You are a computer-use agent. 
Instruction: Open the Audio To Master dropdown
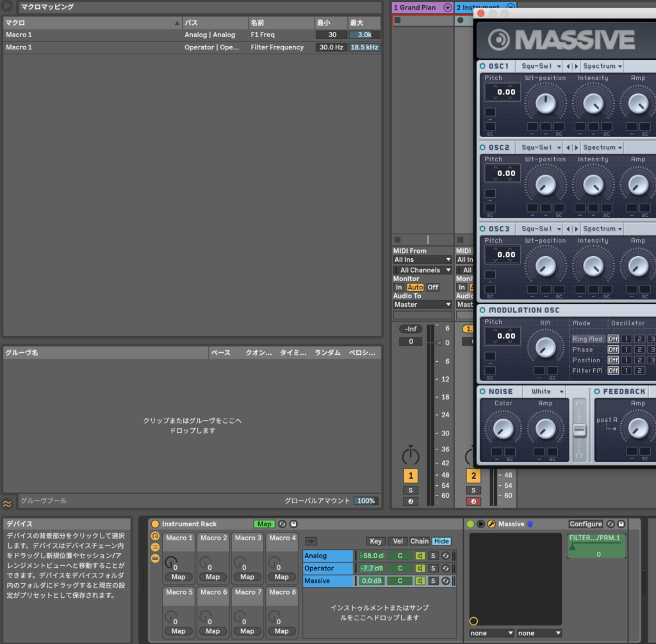[422, 305]
